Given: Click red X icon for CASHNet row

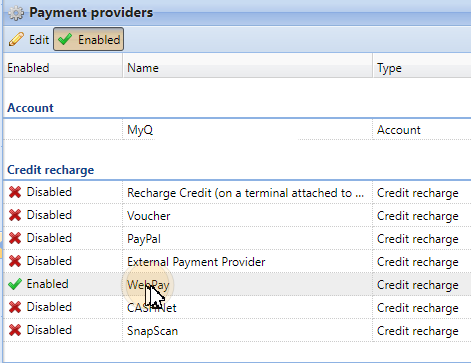Looking at the screenshot, I should click(x=15, y=307).
